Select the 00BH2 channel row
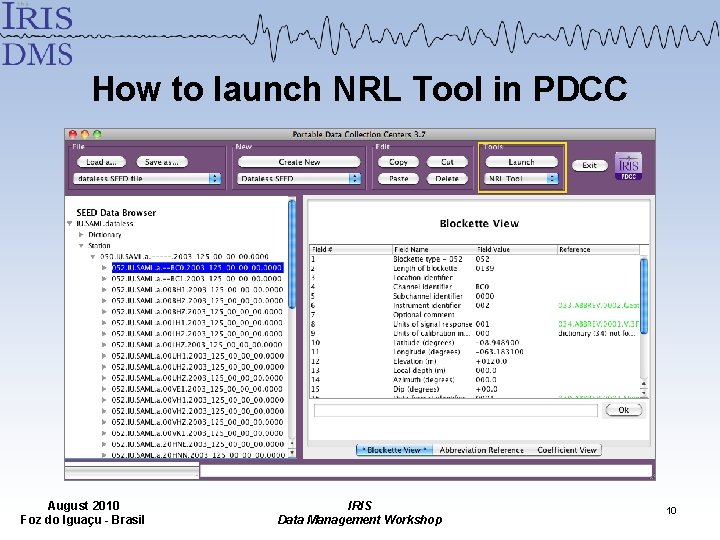720x540 pixels. click(x=197, y=301)
